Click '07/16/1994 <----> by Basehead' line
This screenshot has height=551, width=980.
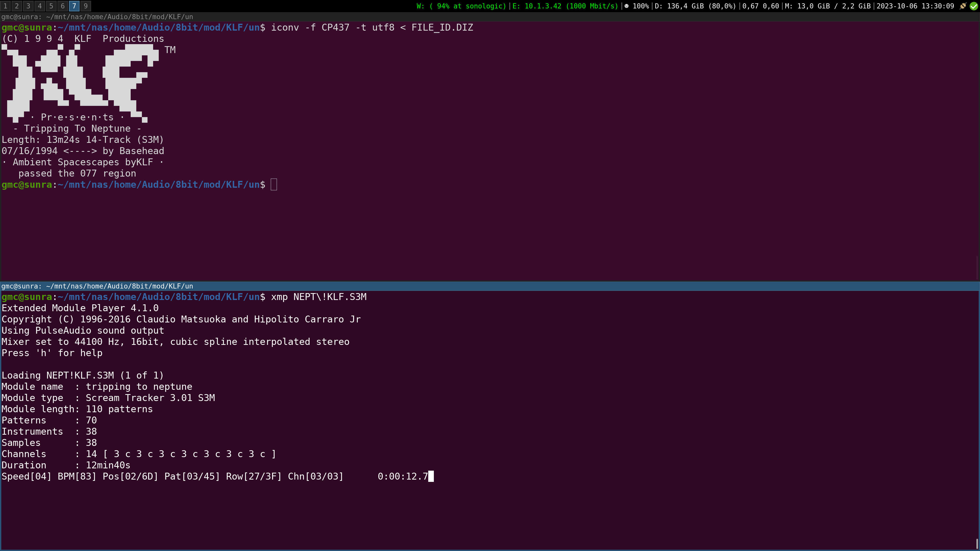[x=83, y=151]
